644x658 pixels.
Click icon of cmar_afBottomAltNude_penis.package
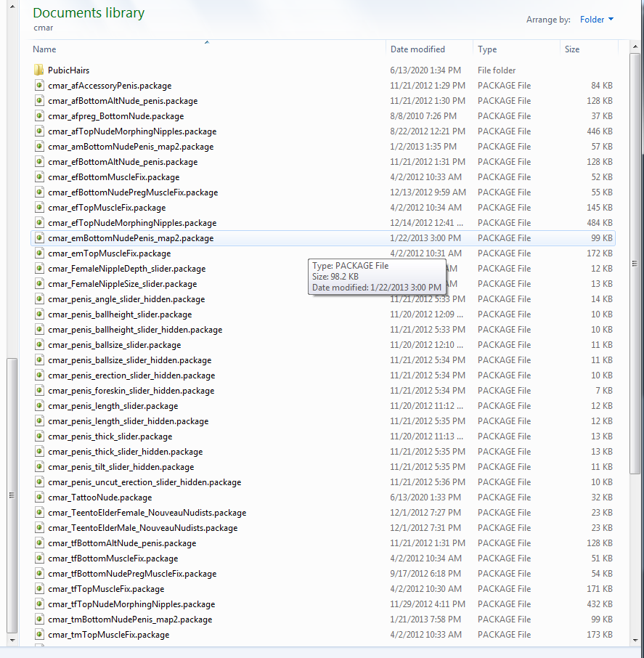(x=39, y=101)
